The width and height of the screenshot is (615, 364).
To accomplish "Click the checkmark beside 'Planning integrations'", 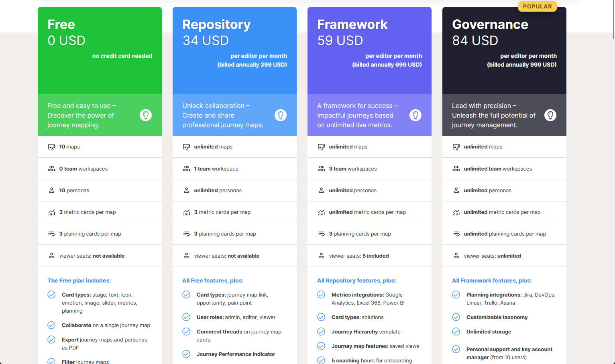I will [456, 295].
